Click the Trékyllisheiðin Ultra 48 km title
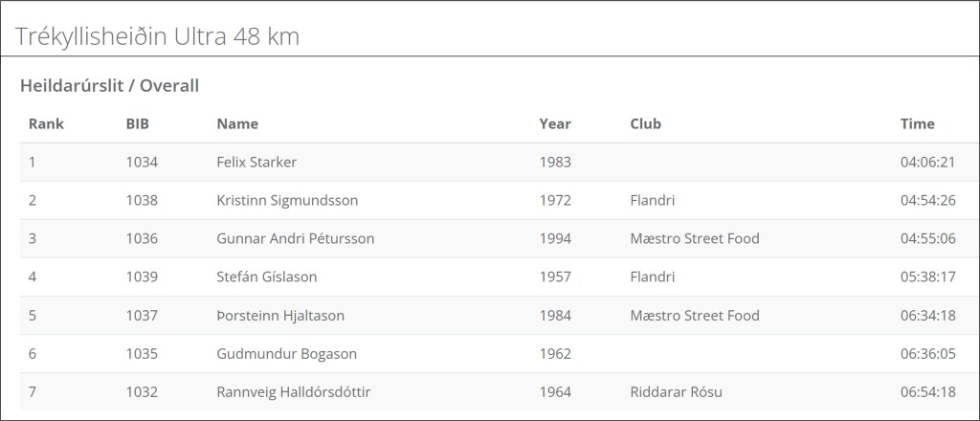Screen dimensions: 980x421 pyautogui.click(x=158, y=37)
